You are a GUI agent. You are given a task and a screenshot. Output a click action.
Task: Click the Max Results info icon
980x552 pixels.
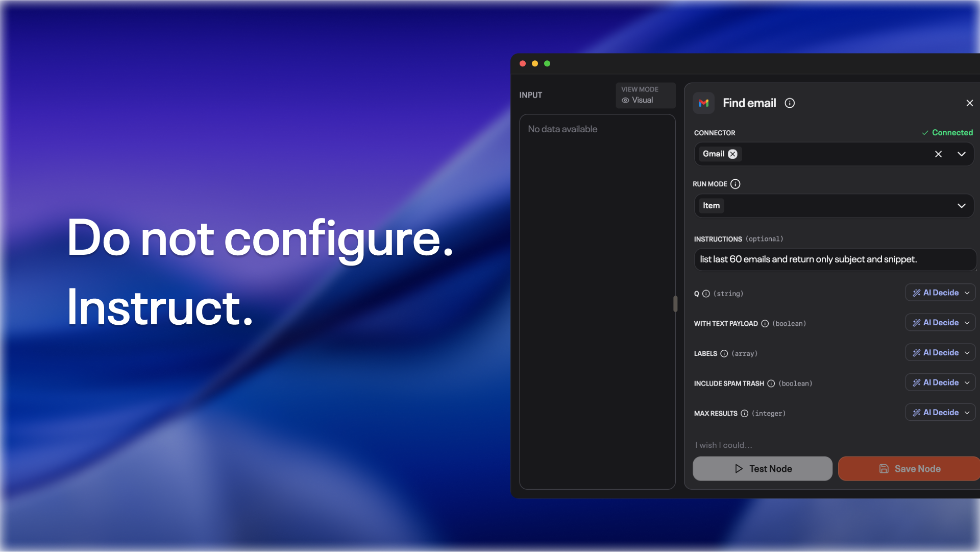744,414
